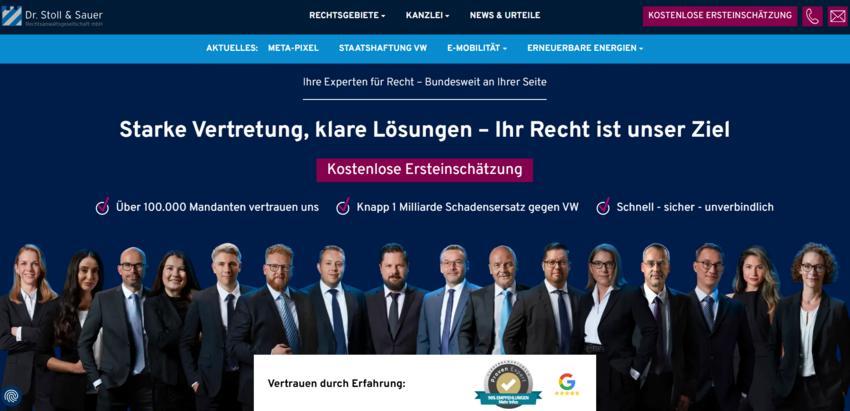Open the Google reviews rating icon
The height and width of the screenshot is (411, 850).
[x=567, y=384]
